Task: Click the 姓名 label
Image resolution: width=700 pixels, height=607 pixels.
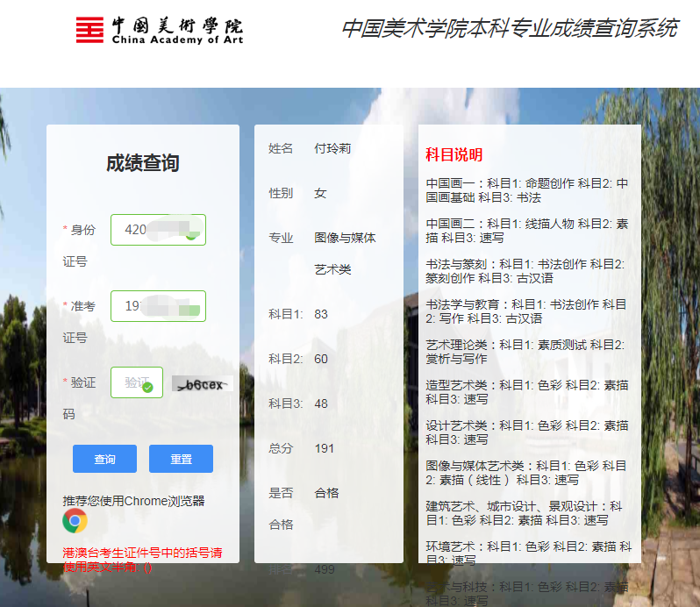Action: (x=281, y=148)
